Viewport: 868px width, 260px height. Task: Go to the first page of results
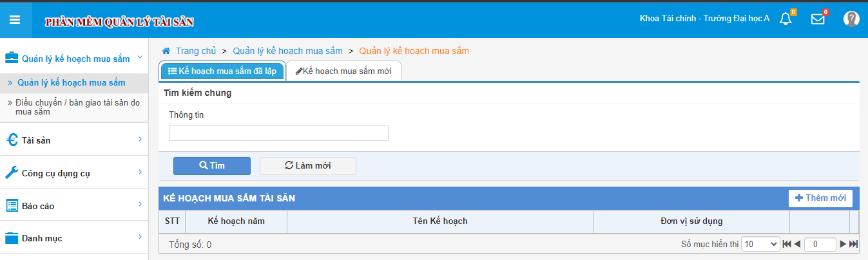point(787,245)
